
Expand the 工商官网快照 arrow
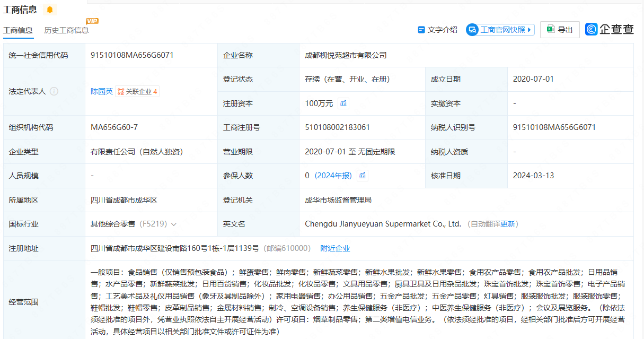coord(530,30)
